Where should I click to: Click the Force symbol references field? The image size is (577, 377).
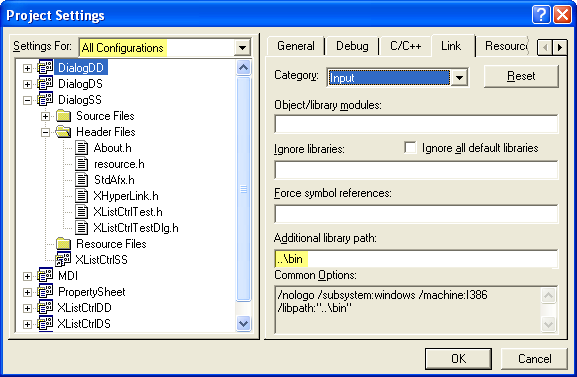416,214
